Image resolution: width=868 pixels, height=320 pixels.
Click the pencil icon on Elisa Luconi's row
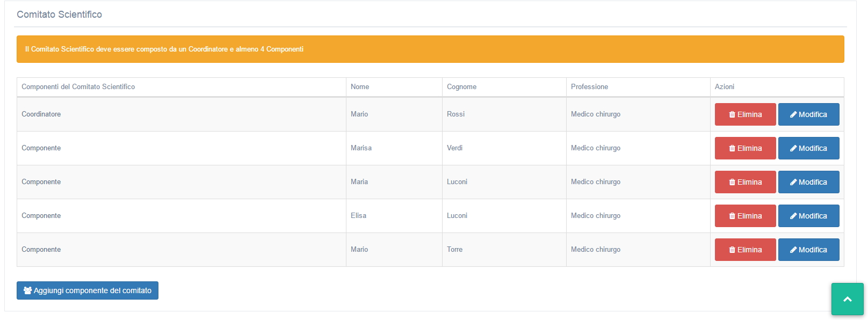coord(793,216)
